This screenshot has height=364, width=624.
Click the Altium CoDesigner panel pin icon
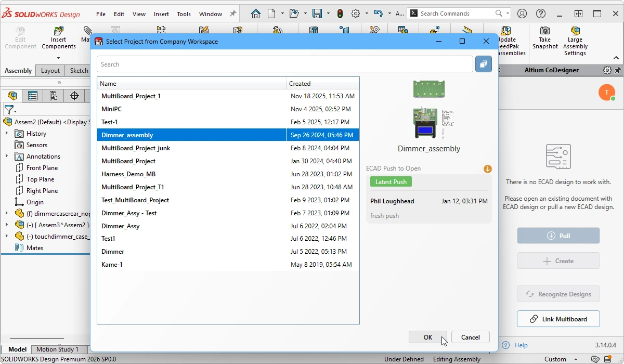click(x=618, y=70)
